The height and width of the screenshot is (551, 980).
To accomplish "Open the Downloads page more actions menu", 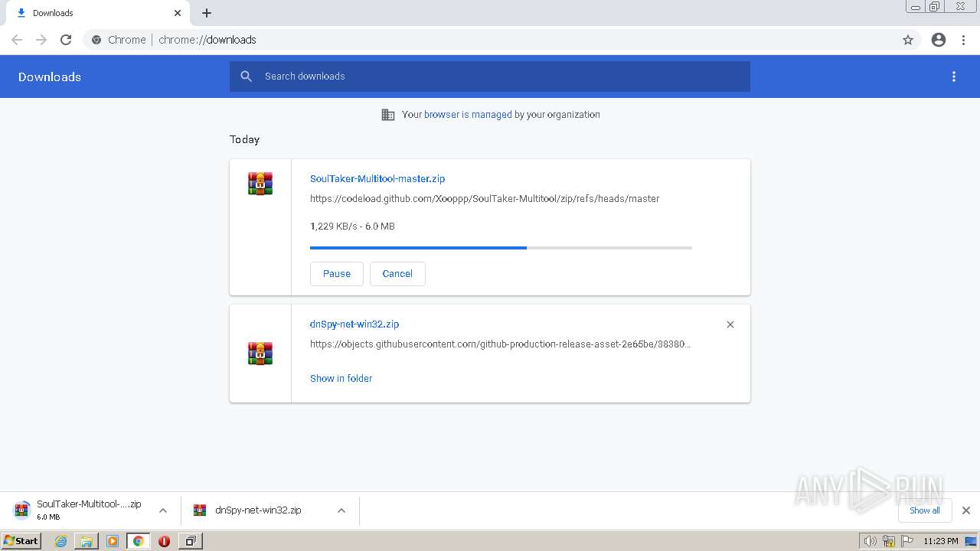I will click(x=954, y=77).
